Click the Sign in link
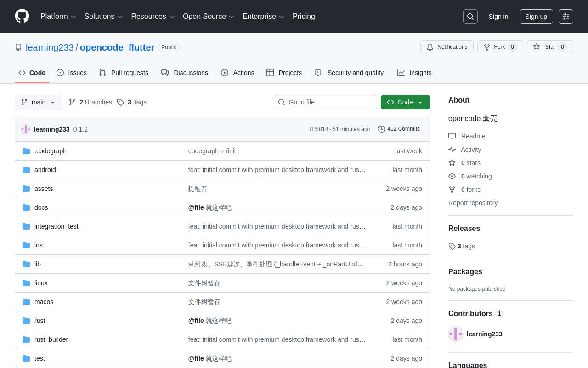The height and width of the screenshot is (368, 588). pyautogui.click(x=498, y=17)
